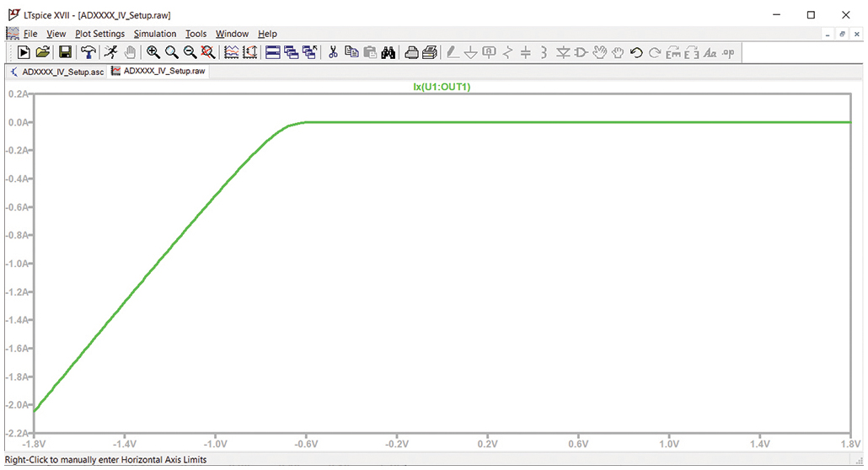The height and width of the screenshot is (470, 868).
Task: Click the Zoom In magnifier icon
Action: point(153,52)
